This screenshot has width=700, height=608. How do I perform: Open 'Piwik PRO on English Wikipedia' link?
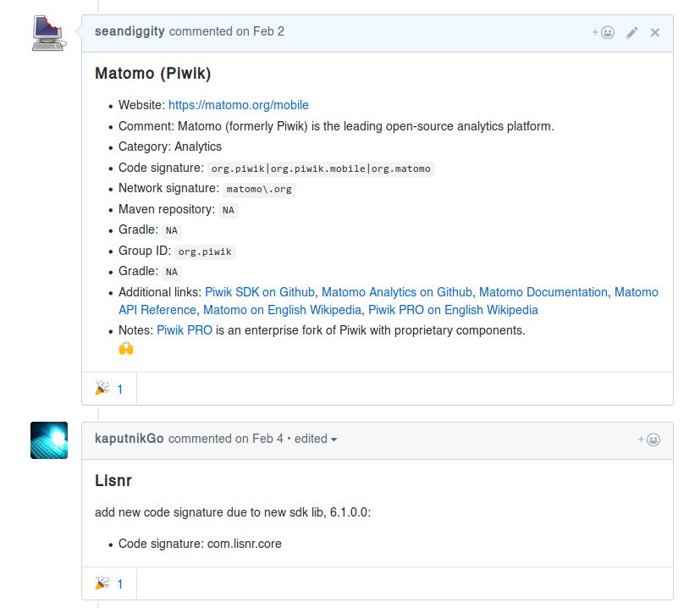453,310
